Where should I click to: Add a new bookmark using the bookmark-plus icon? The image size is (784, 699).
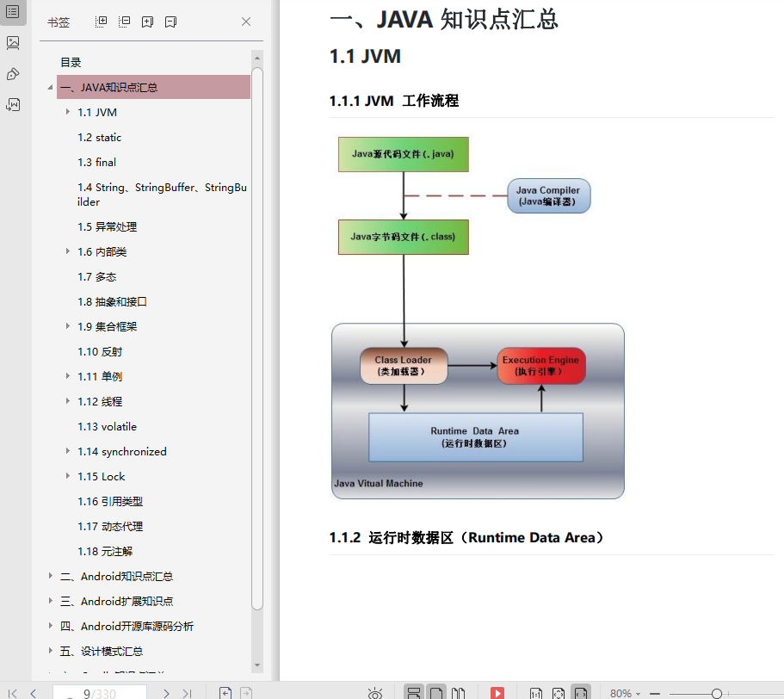coord(146,22)
